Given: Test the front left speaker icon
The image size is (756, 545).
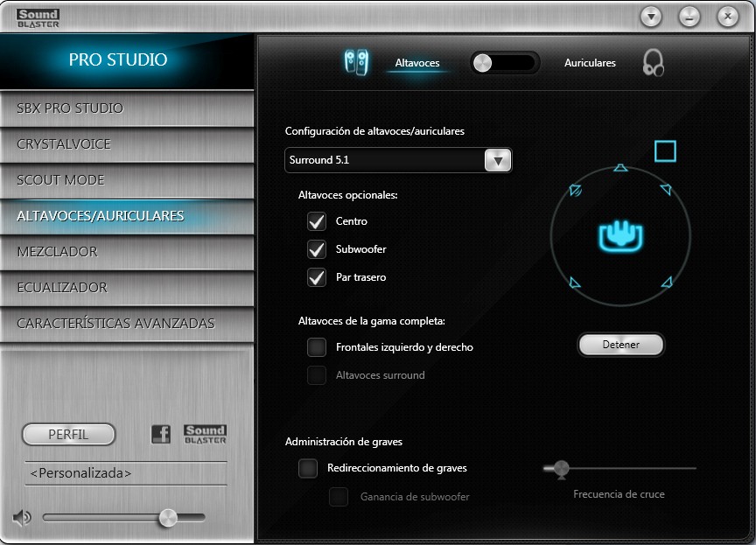Looking at the screenshot, I should pyautogui.click(x=575, y=190).
